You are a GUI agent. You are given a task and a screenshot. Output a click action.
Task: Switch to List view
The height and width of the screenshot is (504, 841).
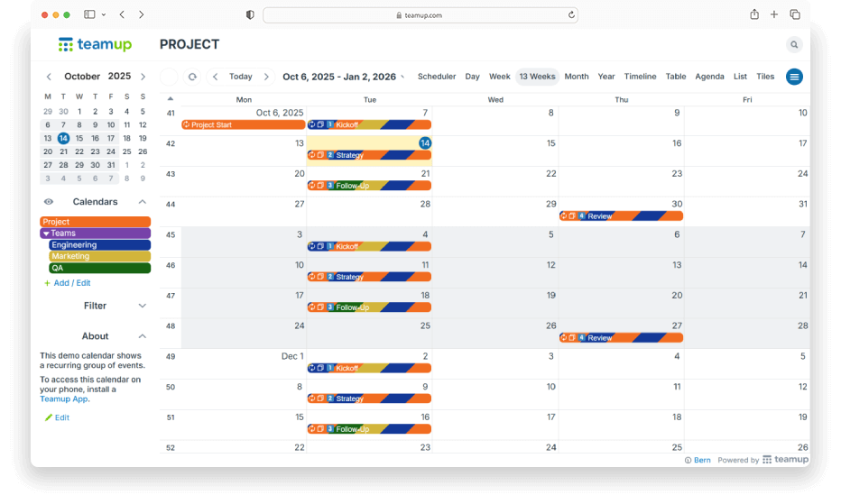tap(740, 77)
